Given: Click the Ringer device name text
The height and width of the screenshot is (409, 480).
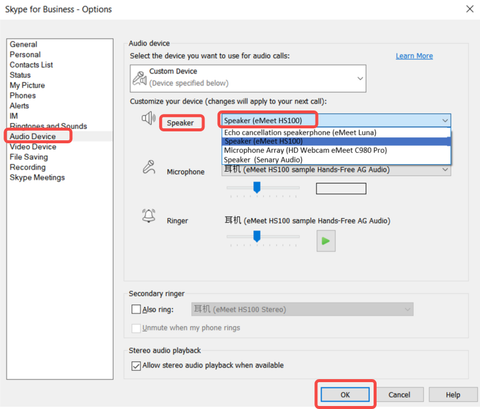Looking at the screenshot, I should tap(307, 220).
